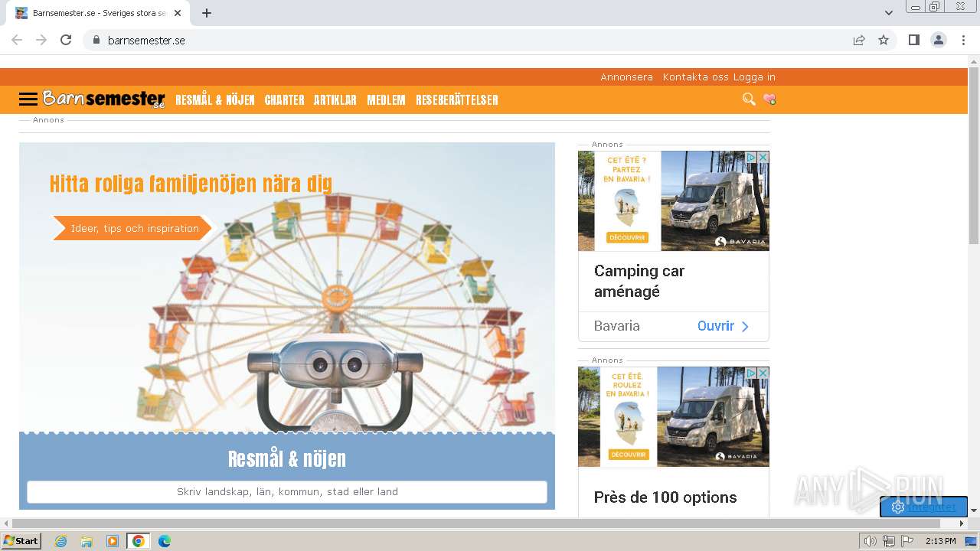Open Chrome three-dot menu
This screenshot has height=551, width=980.
click(964, 40)
